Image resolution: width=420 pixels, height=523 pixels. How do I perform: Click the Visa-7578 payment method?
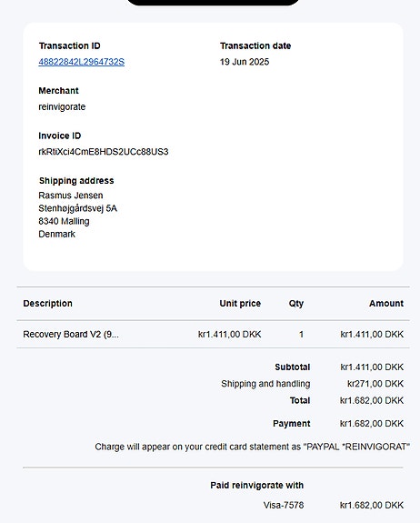[284, 505]
